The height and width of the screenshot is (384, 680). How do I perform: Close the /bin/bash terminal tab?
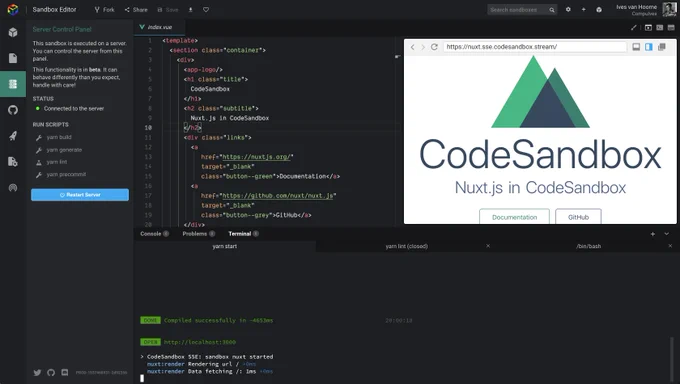pyautogui.click(x=670, y=246)
